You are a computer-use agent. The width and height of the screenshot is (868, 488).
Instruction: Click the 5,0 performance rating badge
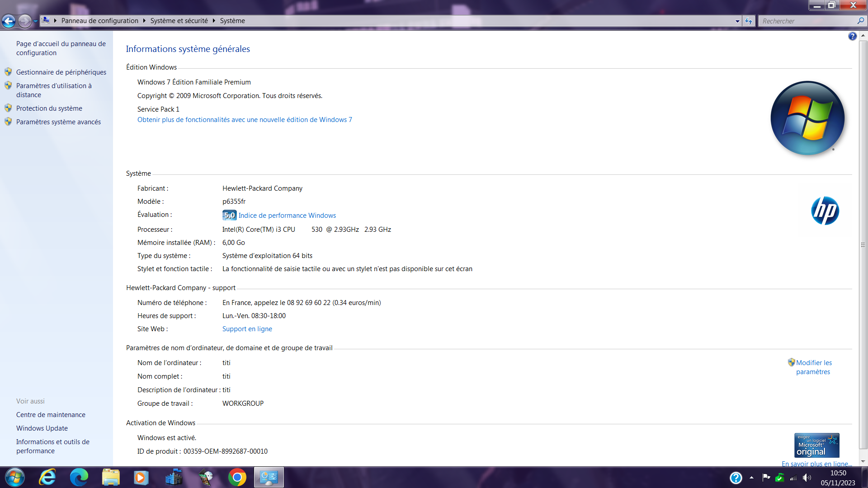coord(229,216)
